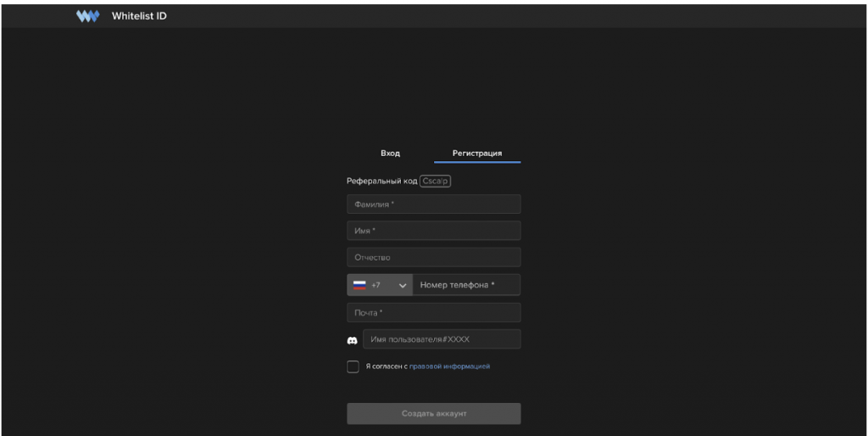Image resolution: width=868 pixels, height=436 pixels.
Task: Focus the Discord Имя пользователя#XXXX field
Action: pos(442,339)
